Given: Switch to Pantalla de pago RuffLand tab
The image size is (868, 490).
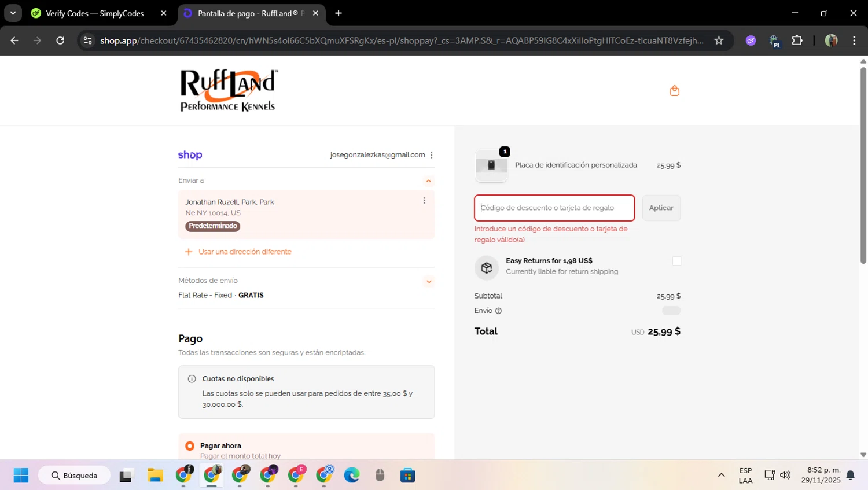Looking at the screenshot, I should click(251, 13).
